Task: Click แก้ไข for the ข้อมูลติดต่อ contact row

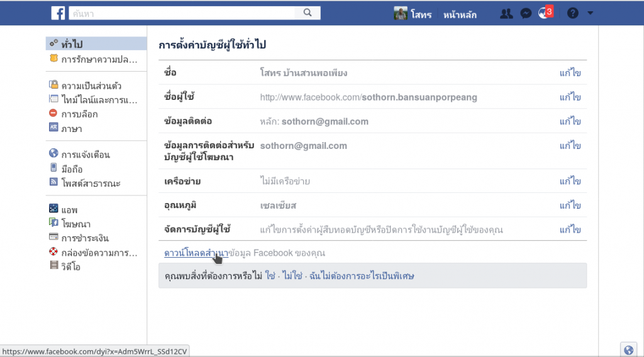Action: point(570,121)
